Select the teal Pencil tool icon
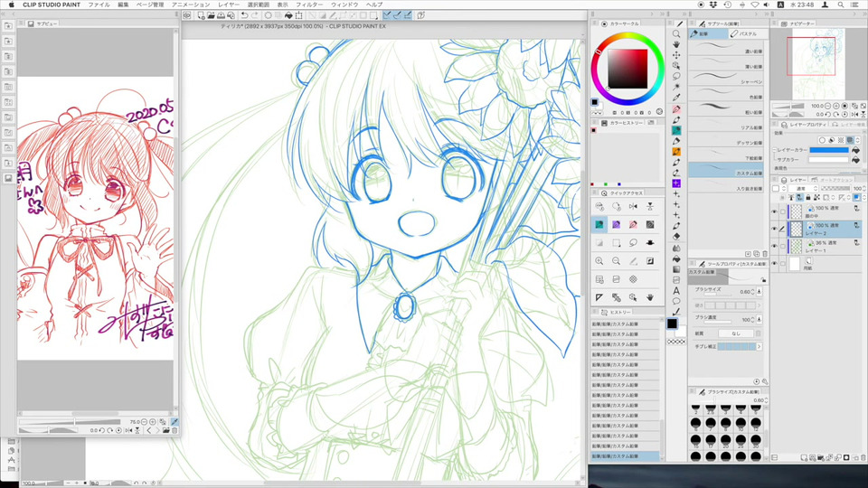The width and height of the screenshot is (868, 488). 676,130
